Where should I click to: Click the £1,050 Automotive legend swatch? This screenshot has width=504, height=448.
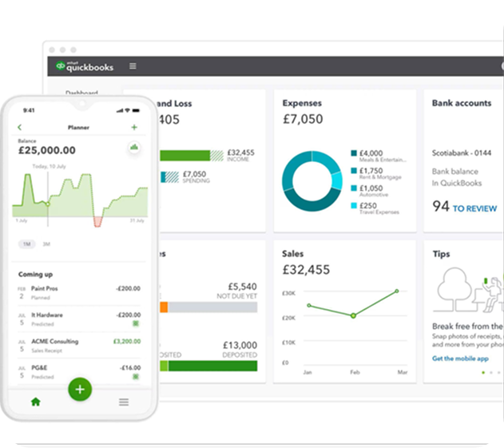click(x=354, y=188)
